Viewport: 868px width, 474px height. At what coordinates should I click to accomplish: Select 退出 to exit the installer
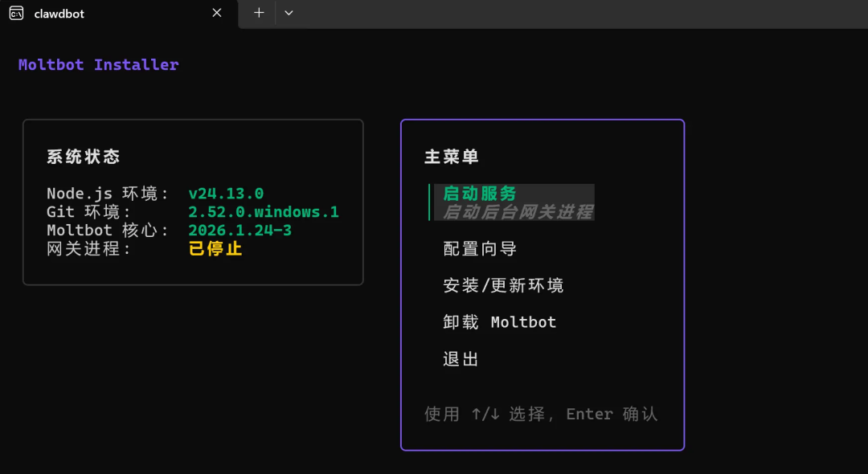pyautogui.click(x=461, y=359)
